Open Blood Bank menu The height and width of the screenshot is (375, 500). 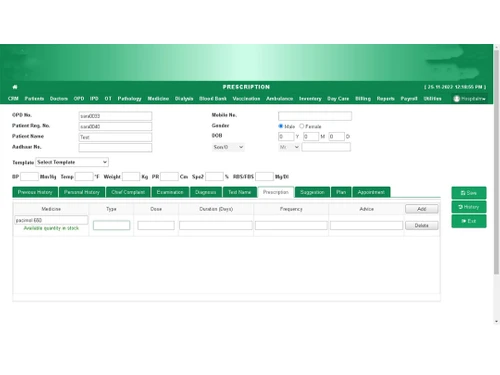tap(213, 99)
